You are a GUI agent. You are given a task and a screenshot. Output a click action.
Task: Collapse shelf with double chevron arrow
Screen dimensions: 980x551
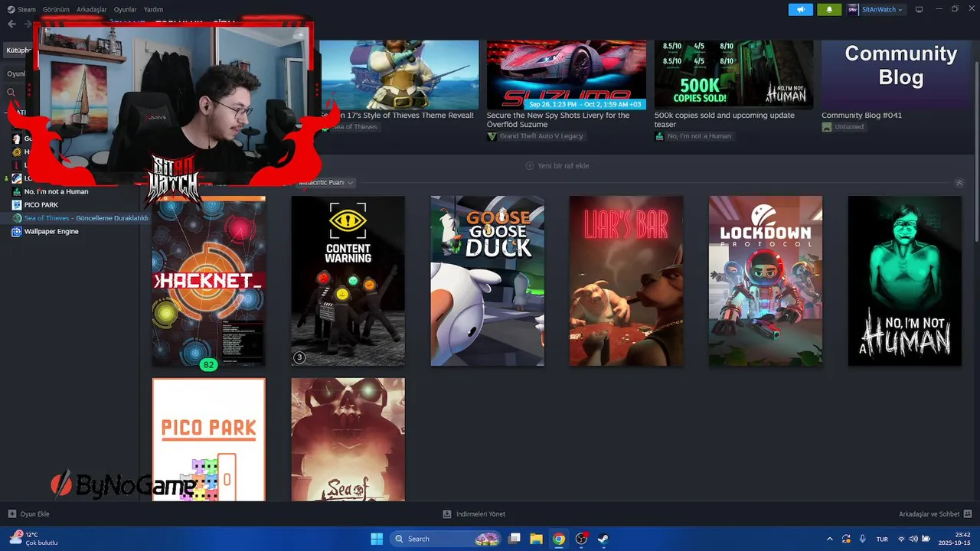pos(959,183)
